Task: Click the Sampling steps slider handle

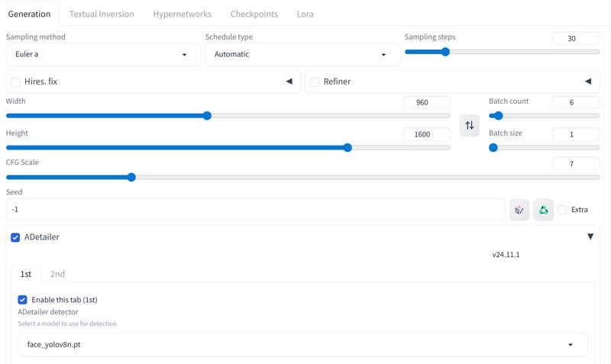Action: tap(445, 52)
